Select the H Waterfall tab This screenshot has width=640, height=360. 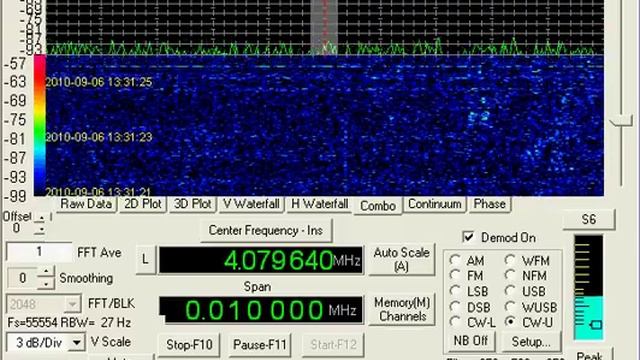pos(320,204)
